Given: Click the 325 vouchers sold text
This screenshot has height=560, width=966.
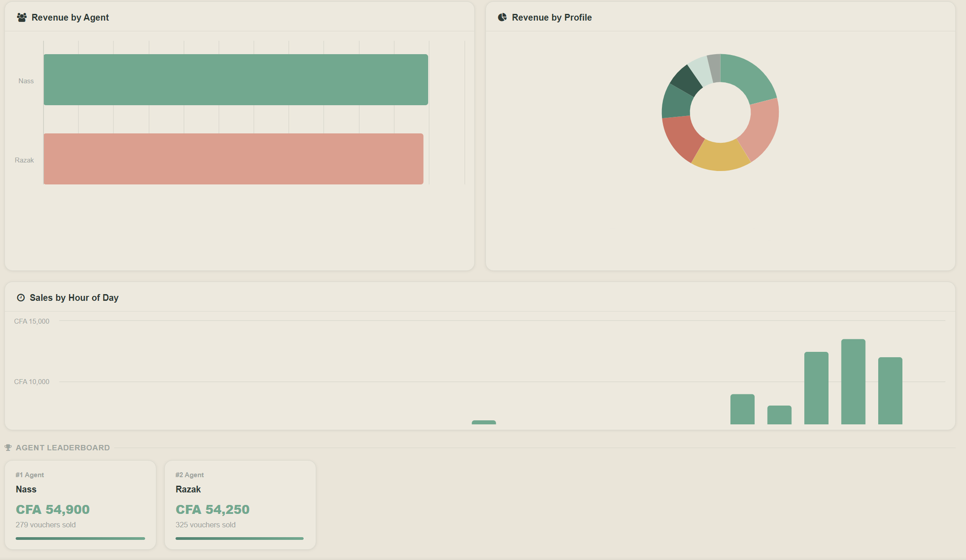Looking at the screenshot, I should point(205,525).
